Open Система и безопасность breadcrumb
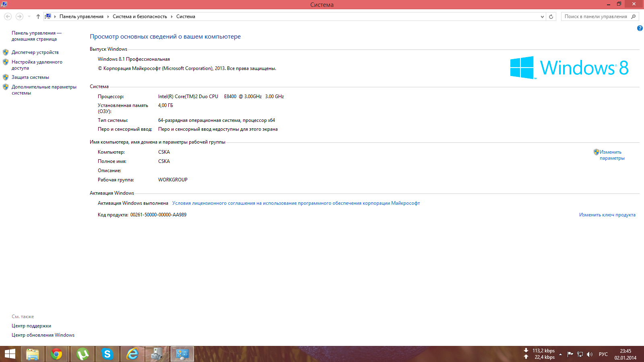 pos(140,16)
